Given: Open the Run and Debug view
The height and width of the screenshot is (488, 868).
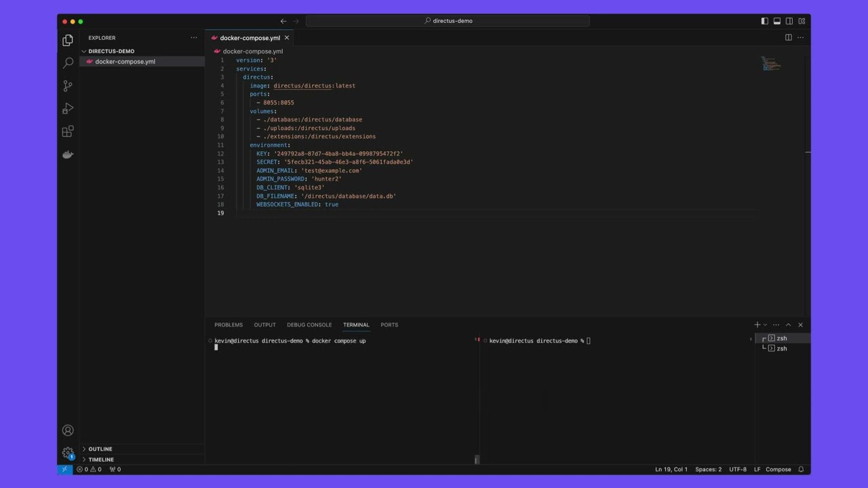Looking at the screenshot, I should click(x=68, y=109).
